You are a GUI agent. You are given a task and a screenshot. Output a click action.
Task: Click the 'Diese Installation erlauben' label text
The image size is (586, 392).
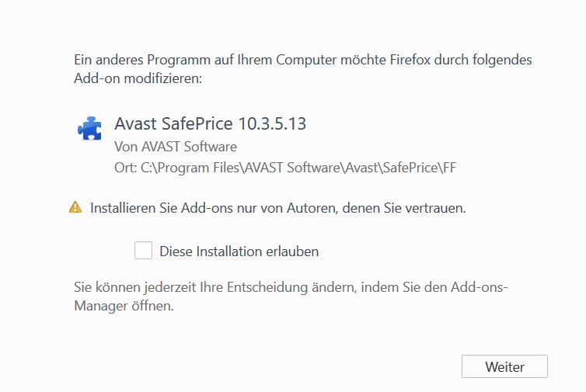(x=239, y=252)
